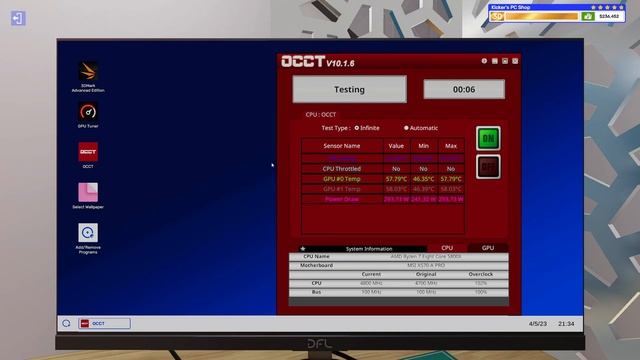Minimize the OCCT window
640x360 pixels.
click(x=495, y=61)
